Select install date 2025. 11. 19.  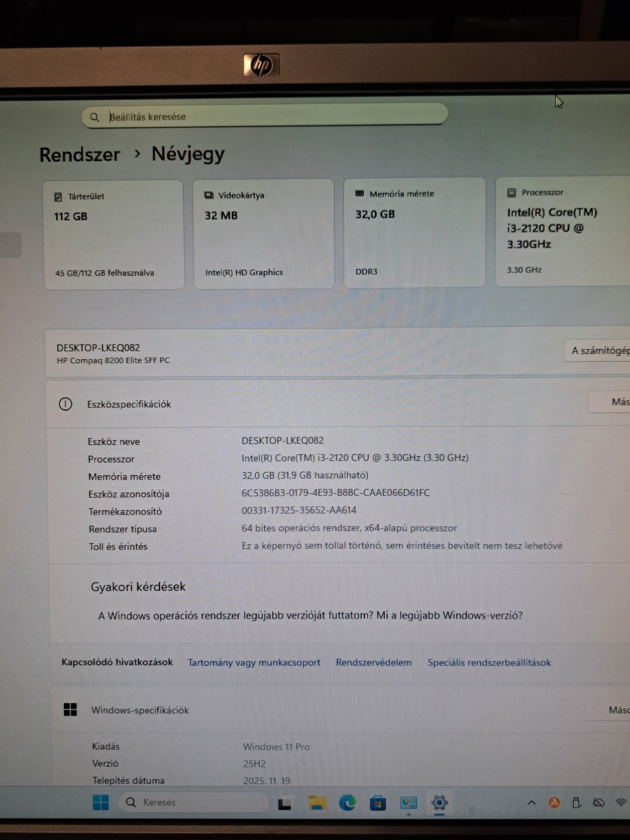(x=268, y=781)
